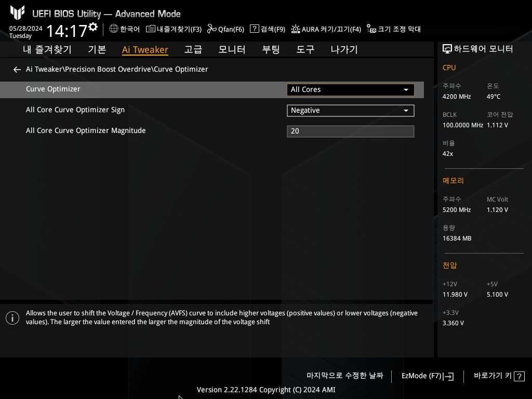Switch to EzMode (F7)
Screen dimensions: 532x399
[x=428, y=376]
